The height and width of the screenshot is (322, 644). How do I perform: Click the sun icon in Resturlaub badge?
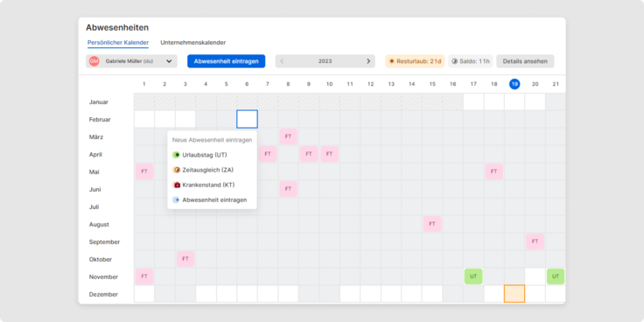click(x=392, y=61)
